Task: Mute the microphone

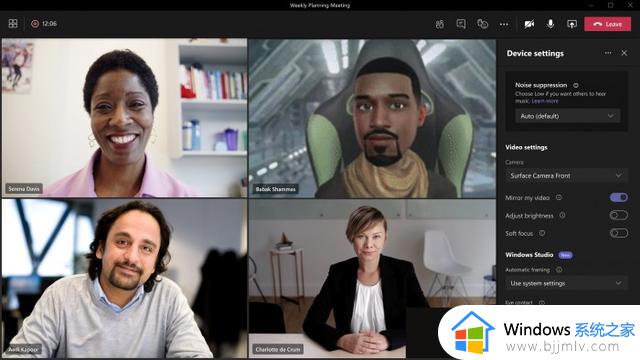Action: pyautogui.click(x=551, y=24)
